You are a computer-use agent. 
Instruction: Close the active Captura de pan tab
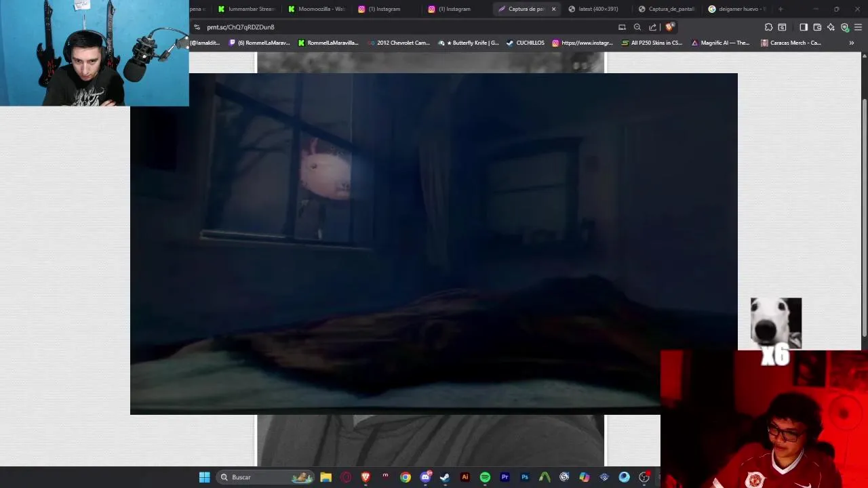coord(553,9)
